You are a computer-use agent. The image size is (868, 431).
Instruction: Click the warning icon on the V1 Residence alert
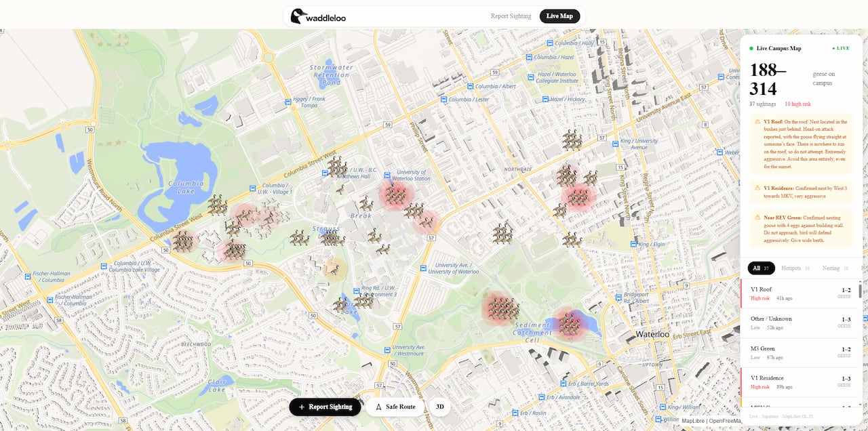coord(757,187)
